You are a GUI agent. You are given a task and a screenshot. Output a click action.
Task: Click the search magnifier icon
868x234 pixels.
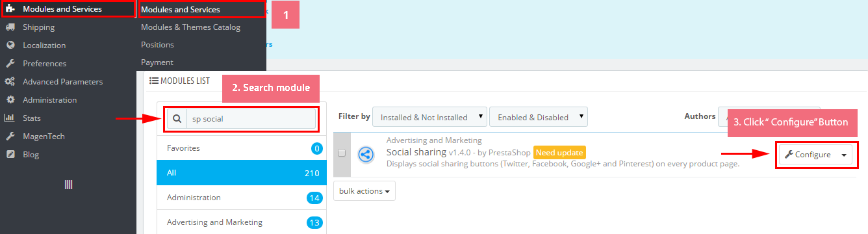tap(176, 119)
